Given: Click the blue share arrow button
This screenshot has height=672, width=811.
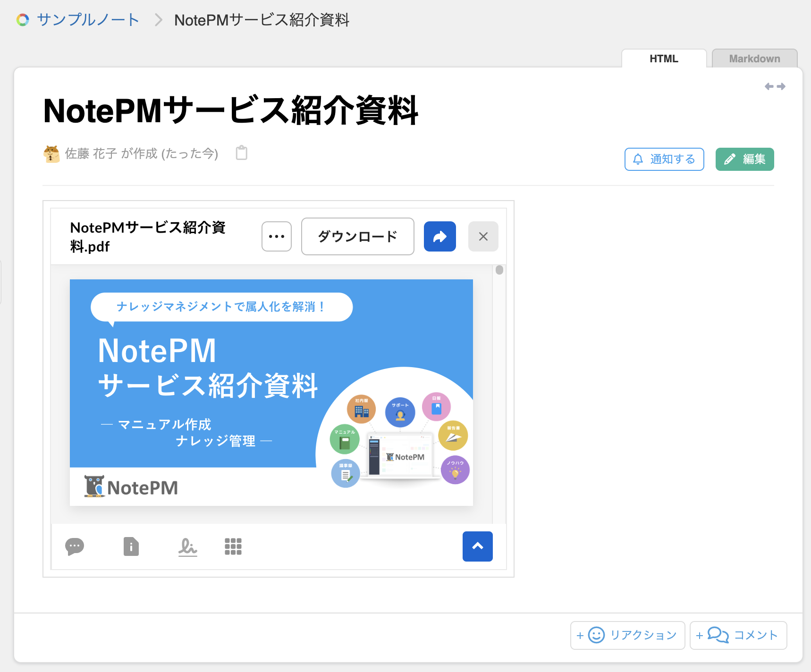Looking at the screenshot, I should click(x=440, y=236).
